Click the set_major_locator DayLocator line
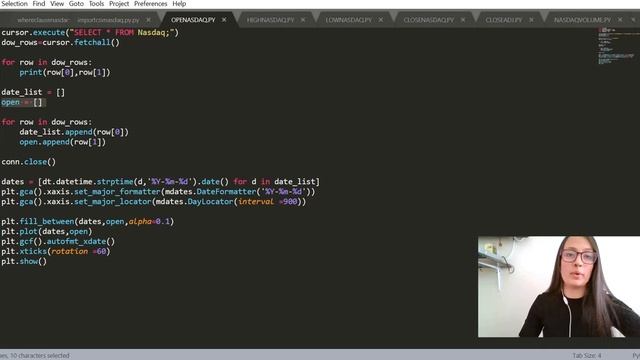Screen dimensions: 640x360 153,202
